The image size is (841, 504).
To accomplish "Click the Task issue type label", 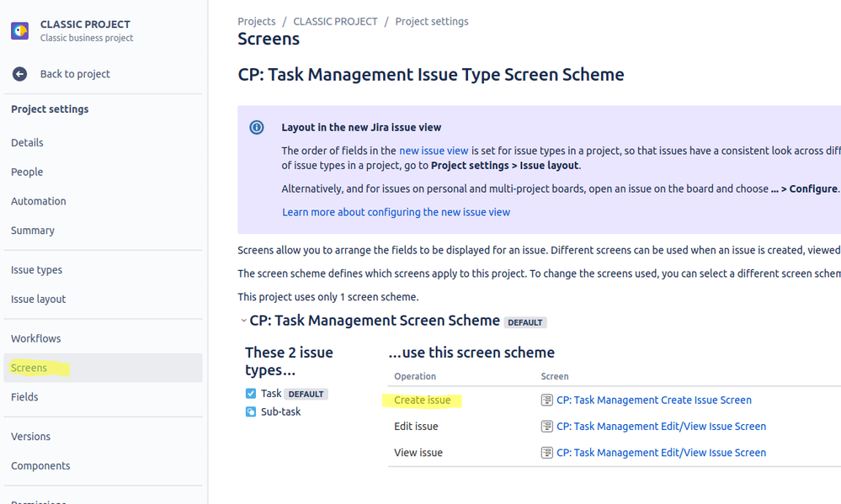I will point(271,394).
